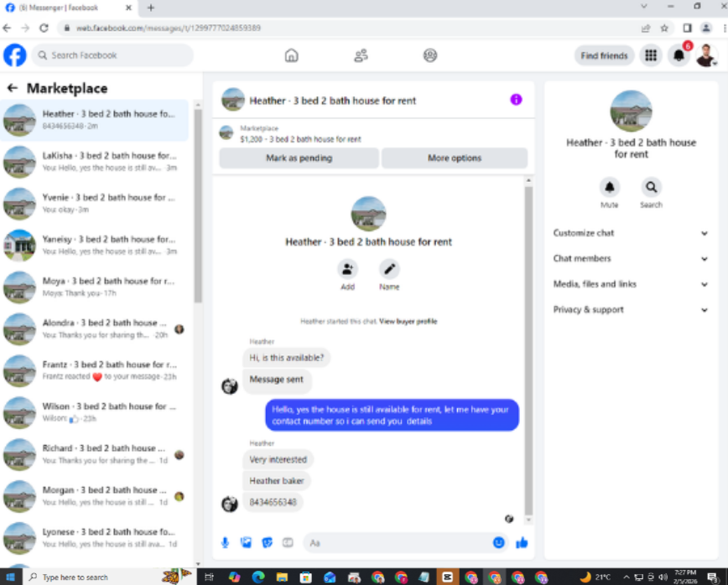Click the Facebook logo icon

click(15, 55)
